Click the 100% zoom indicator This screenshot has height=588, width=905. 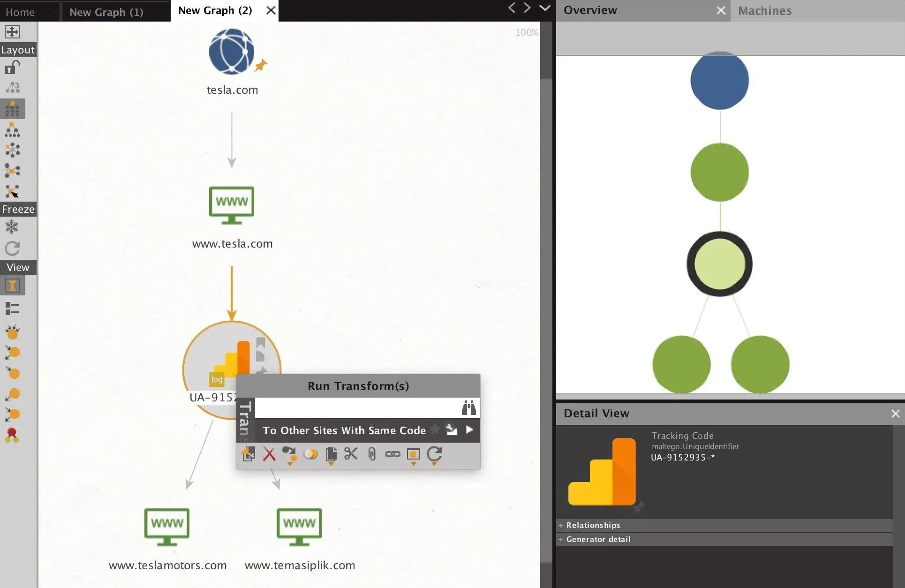527,32
